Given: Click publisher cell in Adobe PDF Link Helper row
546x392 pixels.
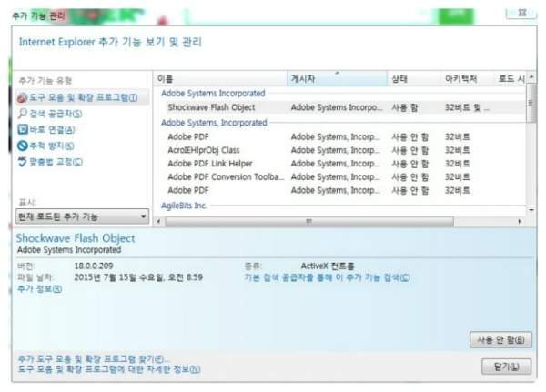Looking at the screenshot, I should point(335,164).
